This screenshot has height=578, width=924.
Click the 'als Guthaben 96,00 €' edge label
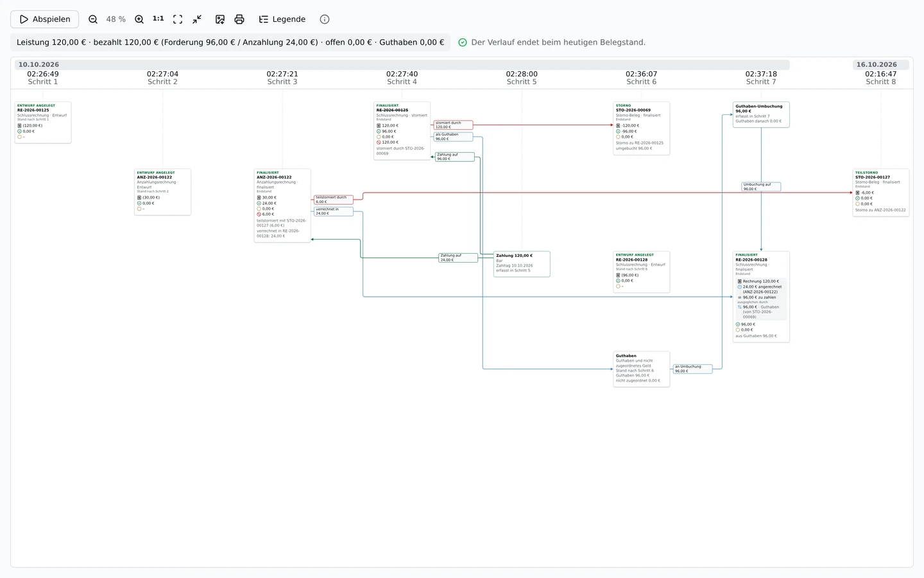[453, 137]
